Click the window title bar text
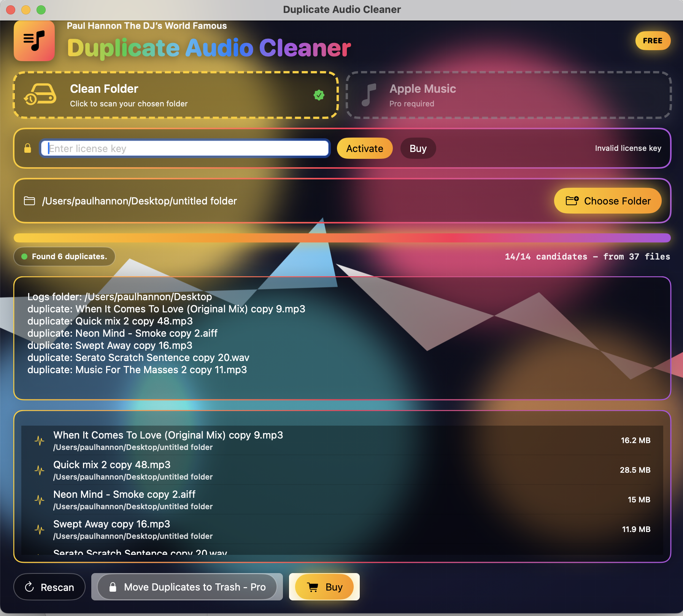The height and width of the screenshot is (616, 683). click(342, 10)
